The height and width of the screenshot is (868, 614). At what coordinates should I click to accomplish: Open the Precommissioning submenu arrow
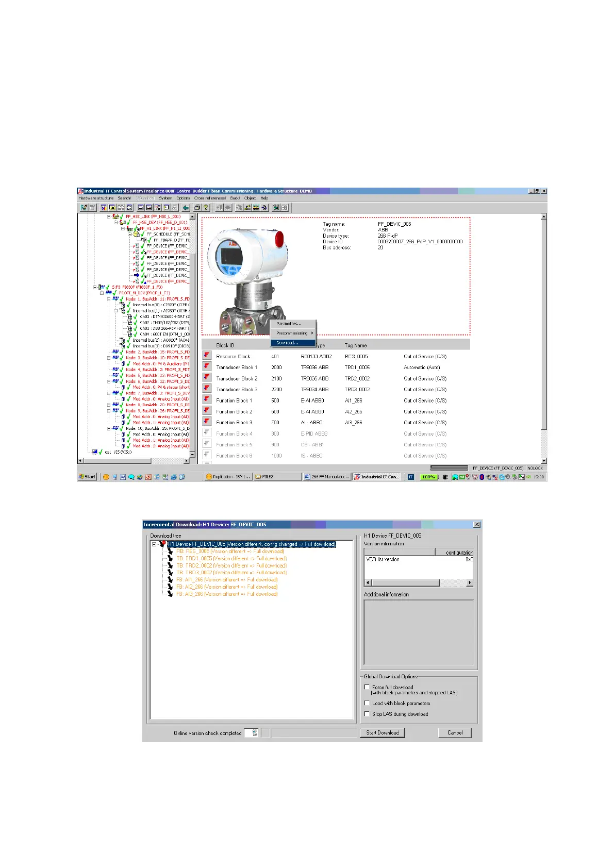[x=312, y=333]
